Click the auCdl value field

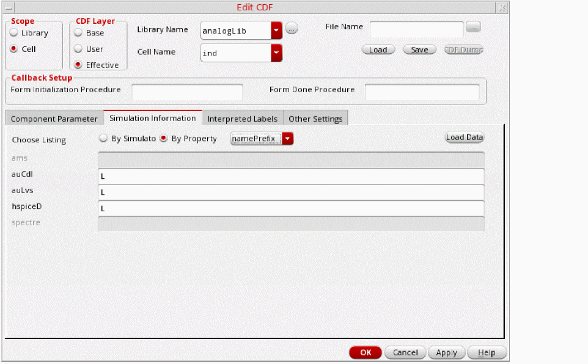[x=291, y=176]
